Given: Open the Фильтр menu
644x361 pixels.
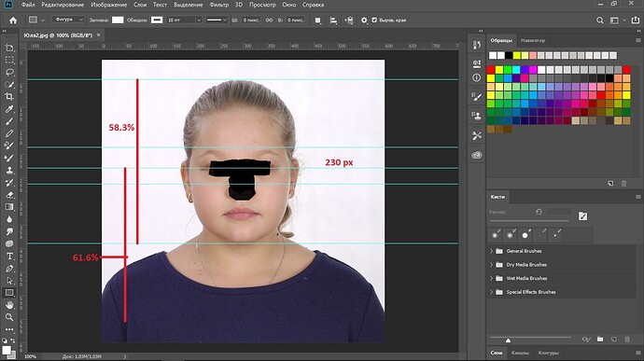Looking at the screenshot, I should pyautogui.click(x=219, y=5).
